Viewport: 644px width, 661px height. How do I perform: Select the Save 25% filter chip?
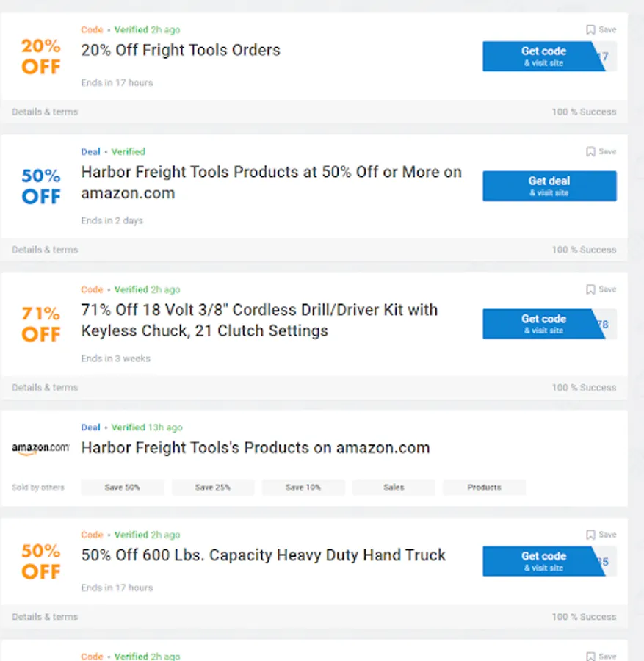tap(213, 488)
